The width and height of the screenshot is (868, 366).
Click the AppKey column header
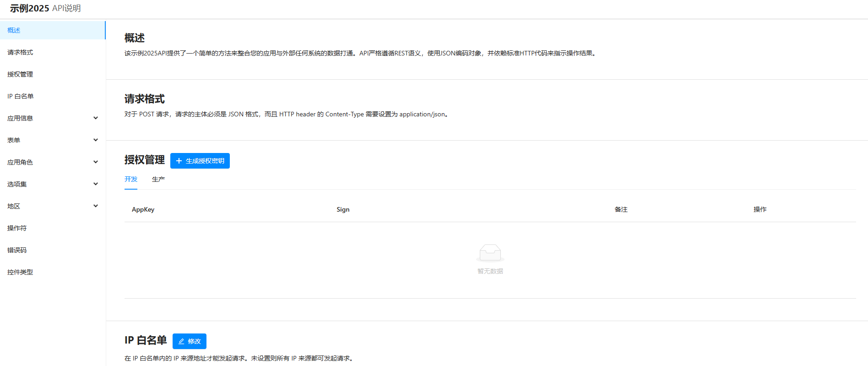coord(143,209)
